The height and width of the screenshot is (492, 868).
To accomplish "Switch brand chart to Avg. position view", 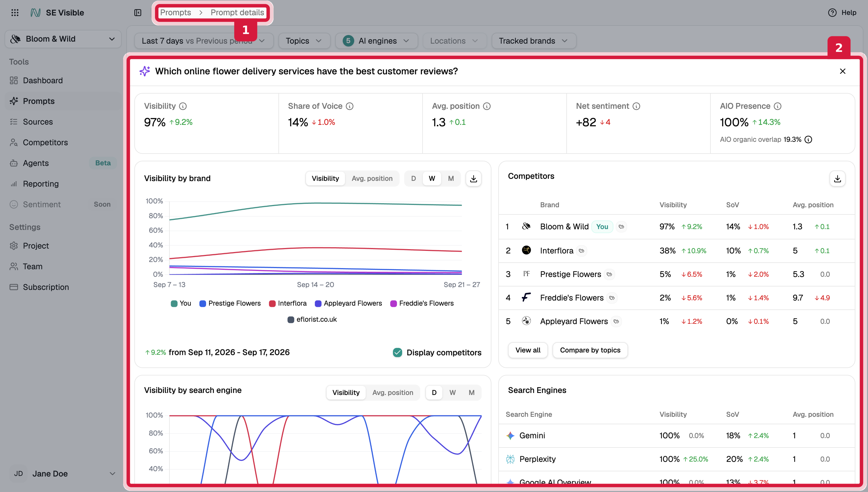I will pyautogui.click(x=372, y=179).
